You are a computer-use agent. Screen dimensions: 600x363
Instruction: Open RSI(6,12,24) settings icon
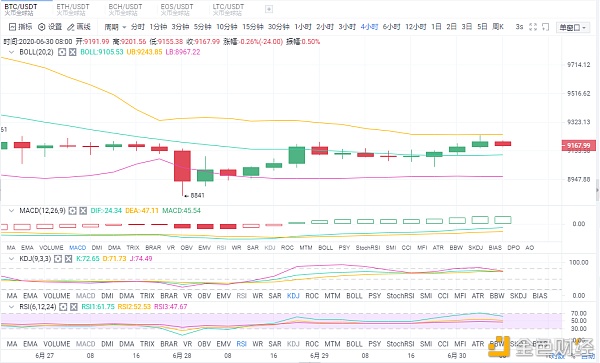[x=63, y=307]
